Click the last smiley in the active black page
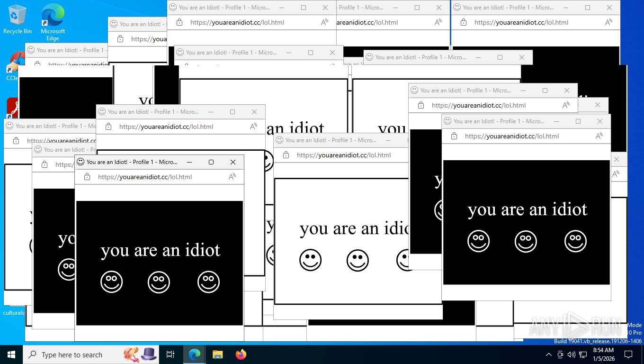This screenshot has width=644, height=364. tap(209, 282)
